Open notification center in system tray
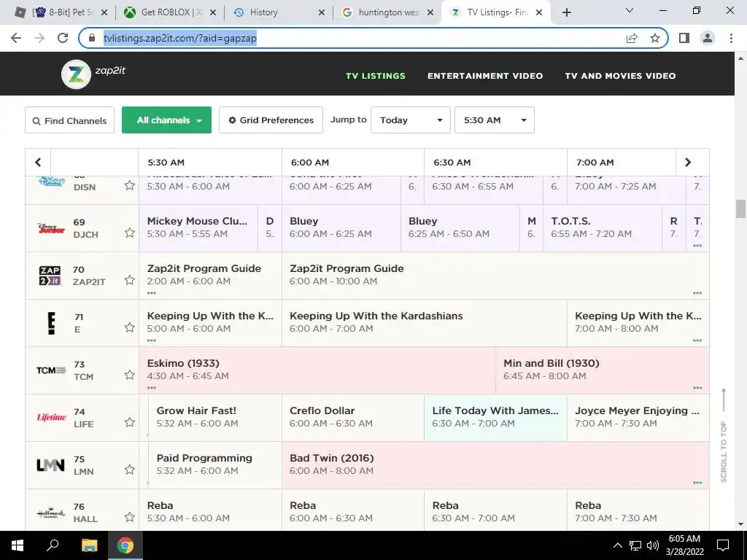 pyautogui.click(x=723, y=545)
